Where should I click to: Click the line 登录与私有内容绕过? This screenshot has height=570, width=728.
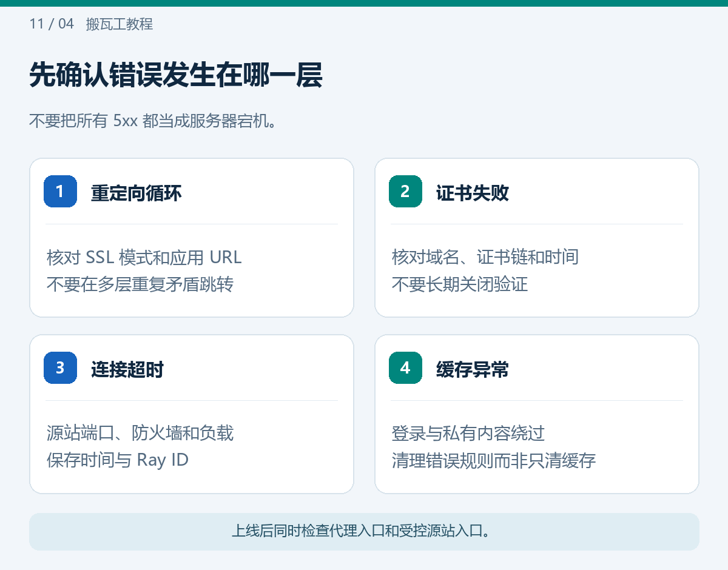click(x=468, y=434)
